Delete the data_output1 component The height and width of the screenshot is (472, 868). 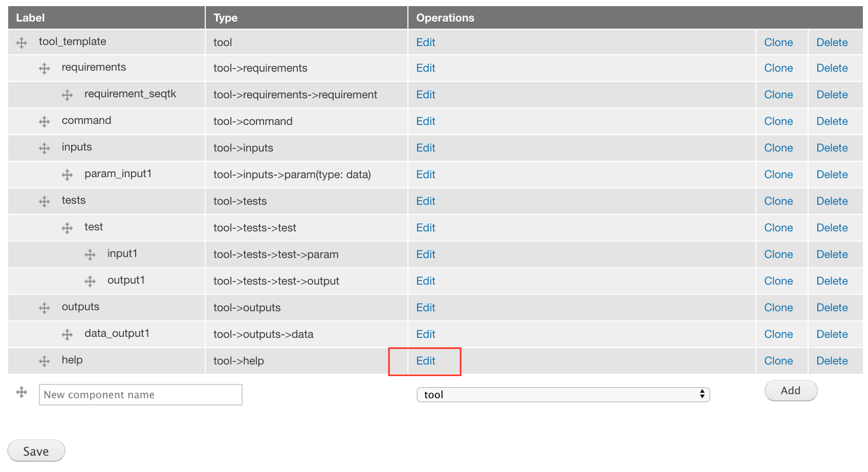click(832, 334)
